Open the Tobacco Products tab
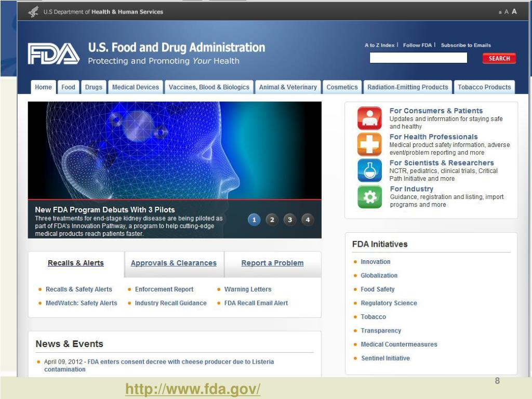This screenshot has width=532, height=399. pyautogui.click(x=484, y=87)
